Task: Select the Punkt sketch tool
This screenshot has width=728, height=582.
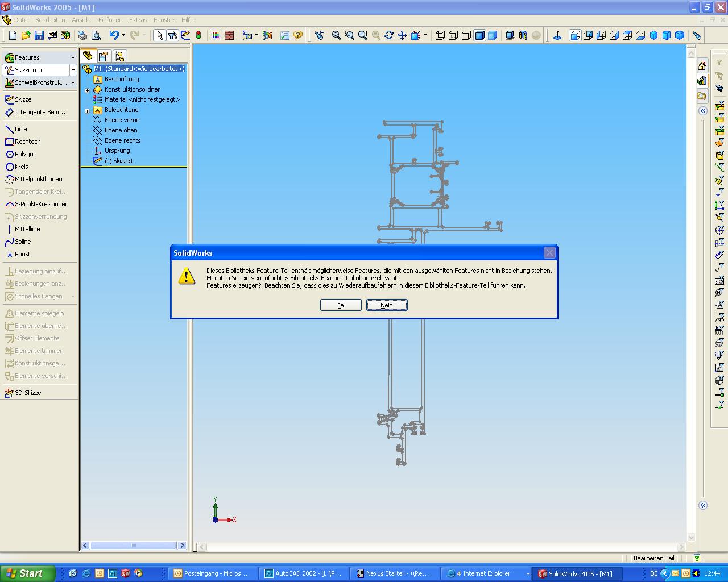Action: click(x=18, y=254)
